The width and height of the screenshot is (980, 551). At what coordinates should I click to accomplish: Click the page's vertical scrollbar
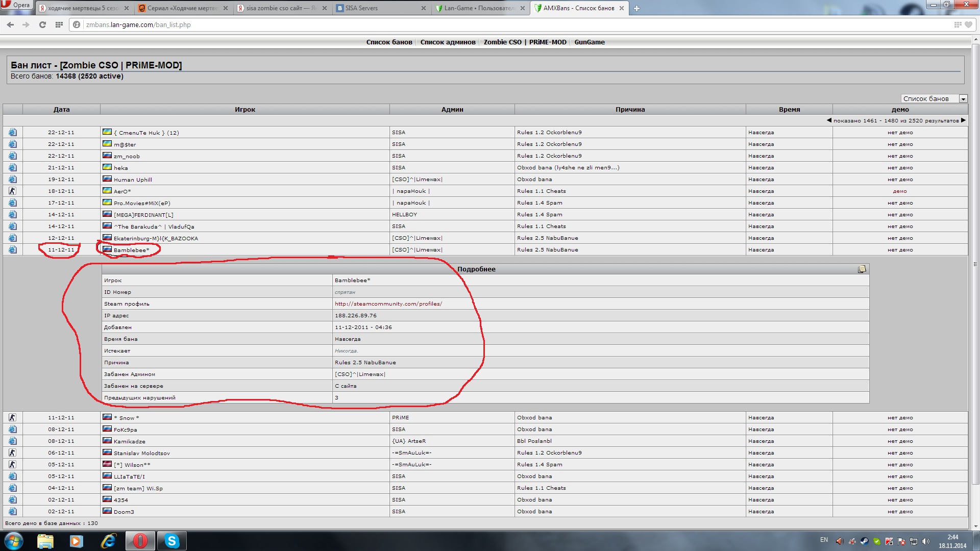point(976,264)
